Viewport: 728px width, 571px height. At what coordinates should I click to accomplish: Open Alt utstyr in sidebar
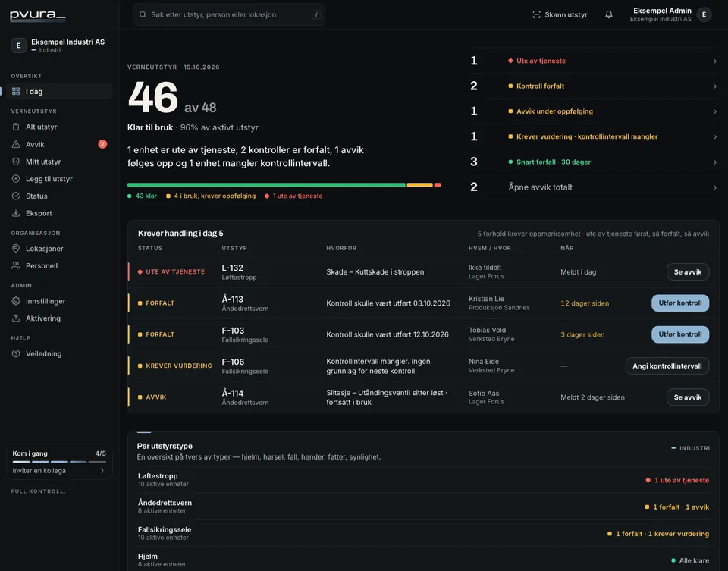[x=59, y=127]
